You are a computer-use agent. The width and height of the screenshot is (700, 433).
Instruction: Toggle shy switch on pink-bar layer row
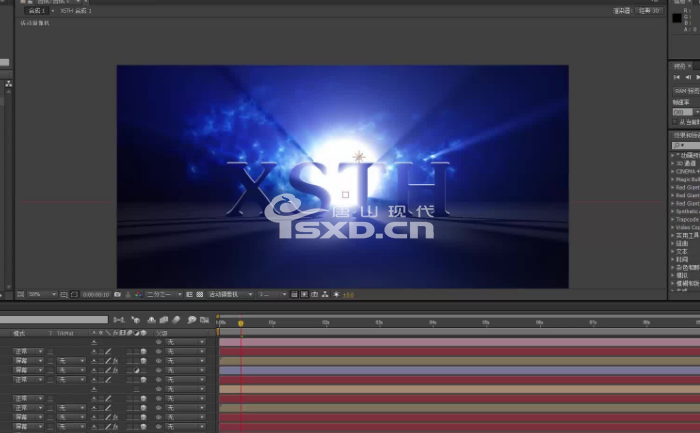point(94,342)
